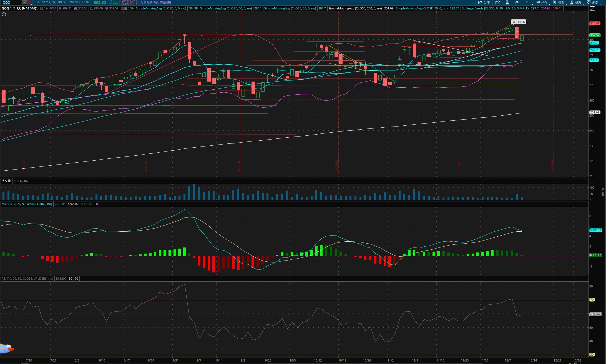Open QQQ symbol dropdown arrow
This screenshot has width=606, height=364.
tap(24, 2)
